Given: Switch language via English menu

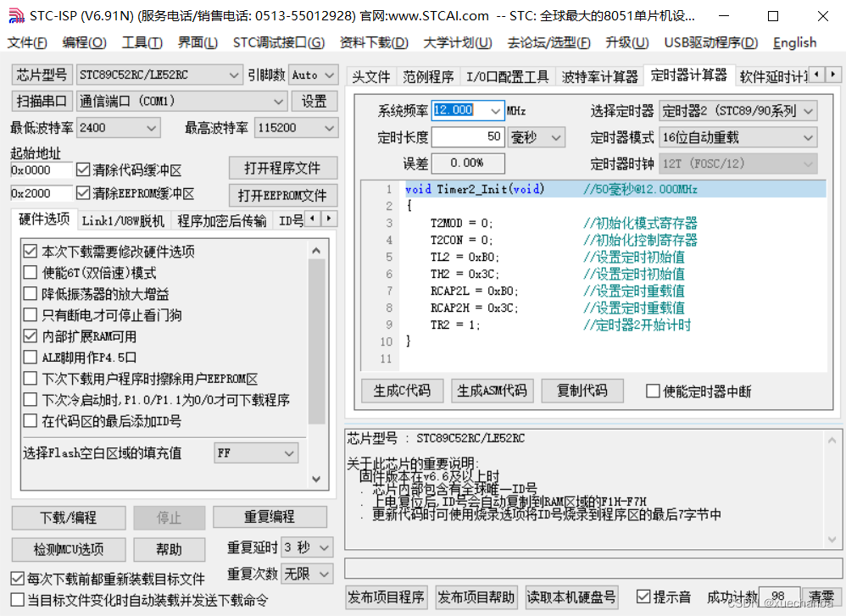Looking at the screenshot, I should [794, 42].
